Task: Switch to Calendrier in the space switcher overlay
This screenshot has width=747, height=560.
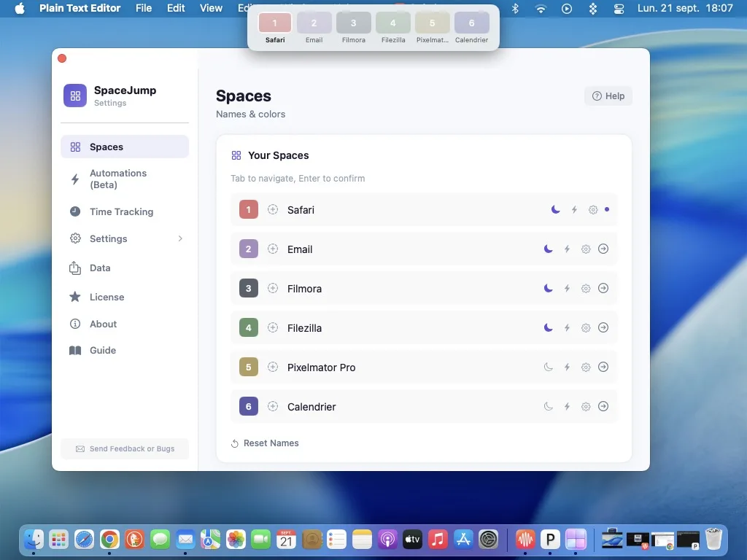Action: [x=472, y=28]
